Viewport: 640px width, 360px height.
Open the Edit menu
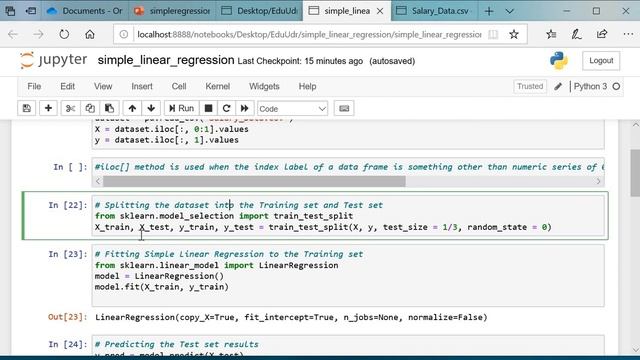click(x=67, y=87)
